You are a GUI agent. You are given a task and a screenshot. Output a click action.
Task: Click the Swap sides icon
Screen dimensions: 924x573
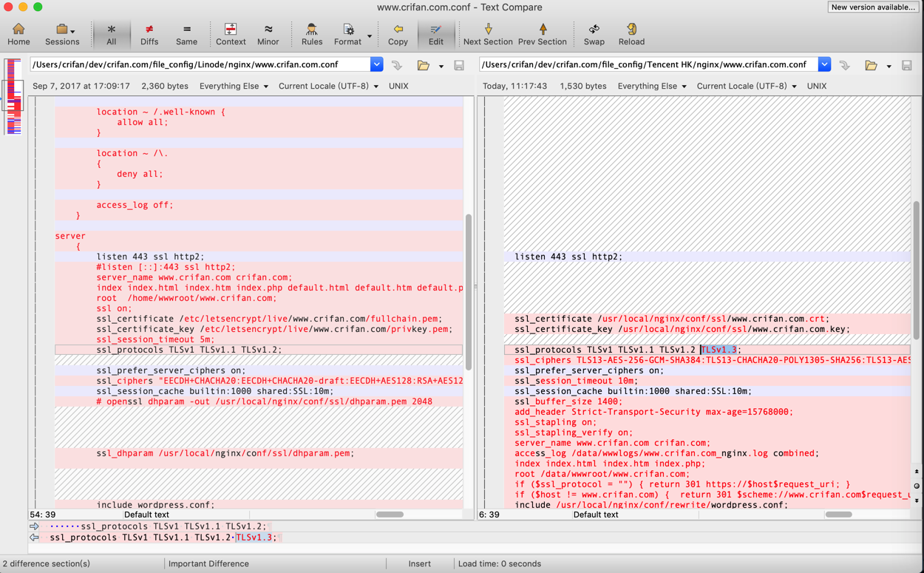pyautogui.click(x=594, y=34)
